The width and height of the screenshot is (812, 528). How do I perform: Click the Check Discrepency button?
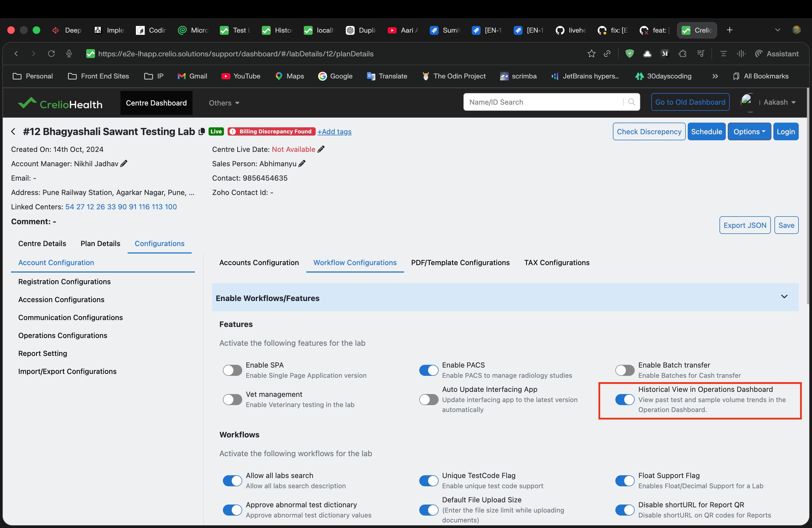click(x=649, y=132)
